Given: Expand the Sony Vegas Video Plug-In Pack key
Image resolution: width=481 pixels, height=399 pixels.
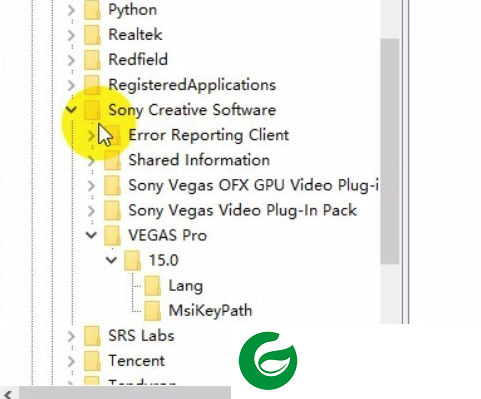Looking at the screenshot, I should click(91, 210).
